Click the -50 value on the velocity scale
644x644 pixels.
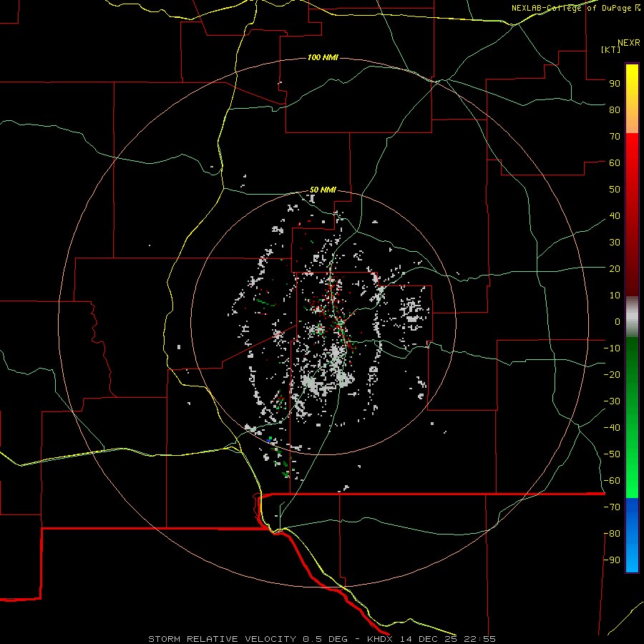point(612,454)
